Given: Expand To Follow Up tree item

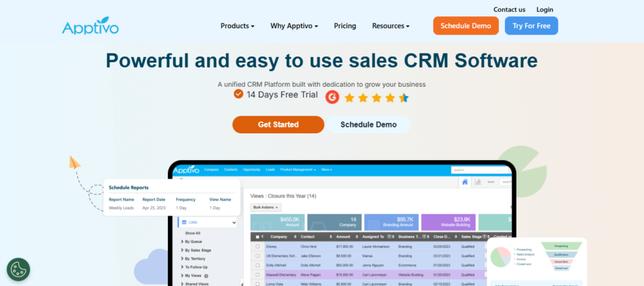Looking at the screenshot, I should [182, 267].
